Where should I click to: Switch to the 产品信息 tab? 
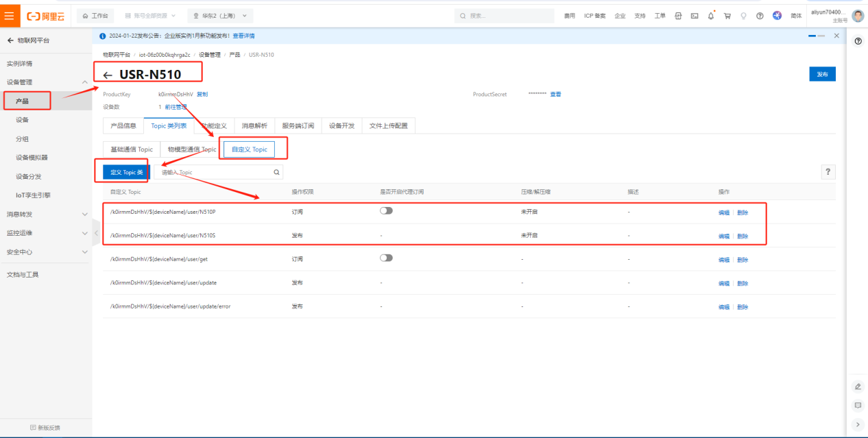[x=123, y=126]
